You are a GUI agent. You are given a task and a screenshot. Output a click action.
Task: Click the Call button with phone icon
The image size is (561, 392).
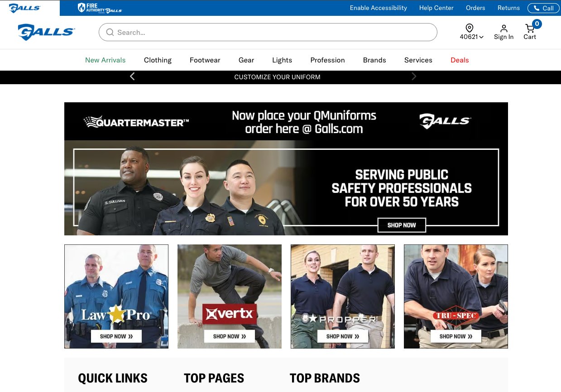pyautogui.click(x=543, y=8)
